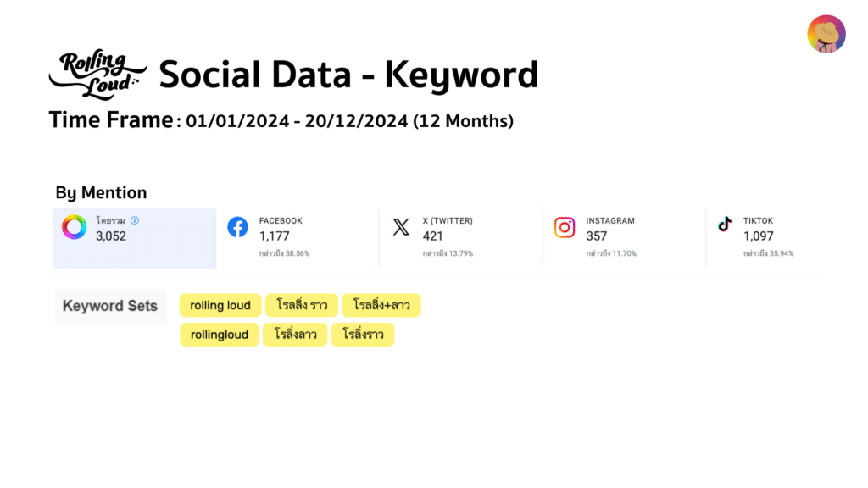
Task: Click the "โรลิ่งราว" keyword tag
Action: point(363,335)
